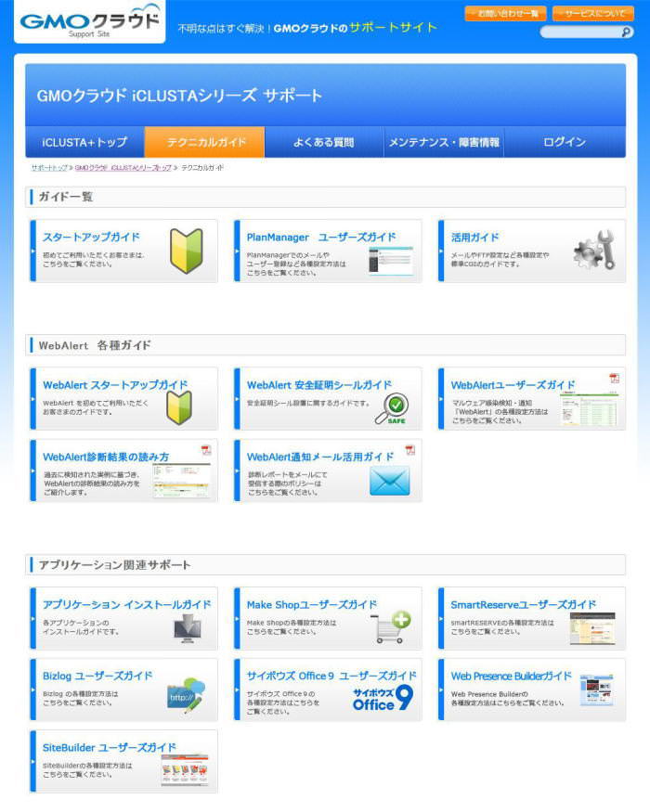Open WebAlert 安全証明シールガイド link
Image resolution: width=650 pixels, height=812 pixels.
319,385
